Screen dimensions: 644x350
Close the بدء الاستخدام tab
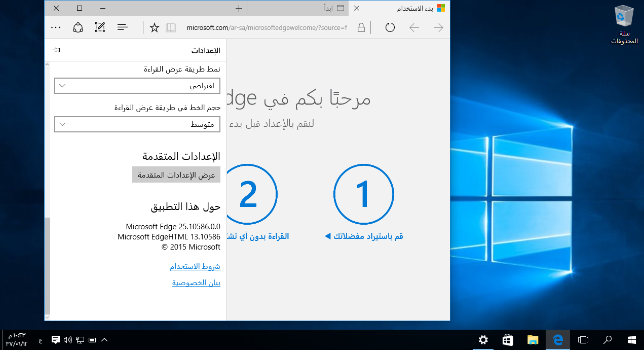[357, 8]
